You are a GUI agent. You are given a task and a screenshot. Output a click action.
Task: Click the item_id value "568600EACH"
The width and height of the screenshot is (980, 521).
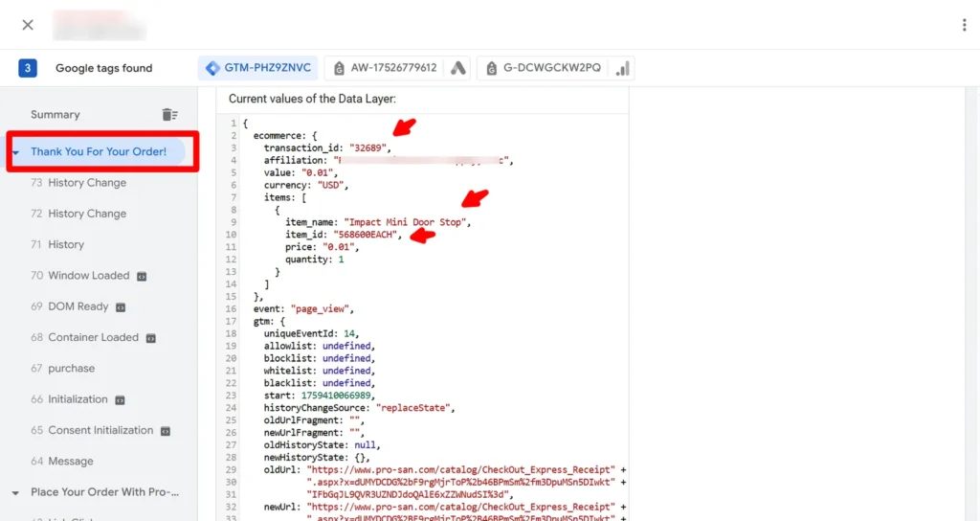click(x=365, y=235)
